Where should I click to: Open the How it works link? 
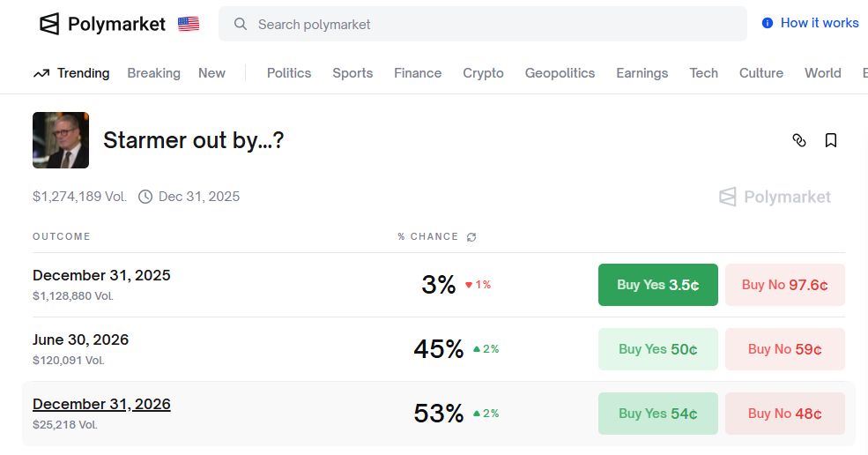820,23
